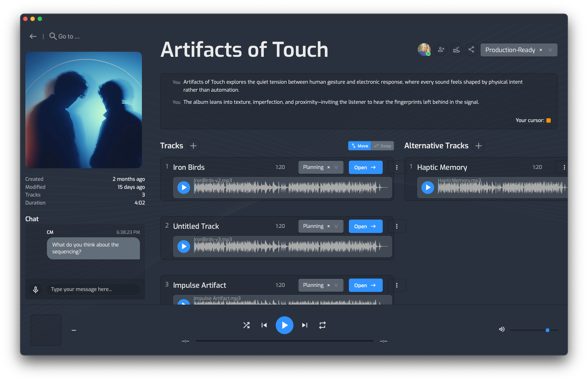Click the album cover artwork
588x382 pixels.
click(x=83, y=110)
